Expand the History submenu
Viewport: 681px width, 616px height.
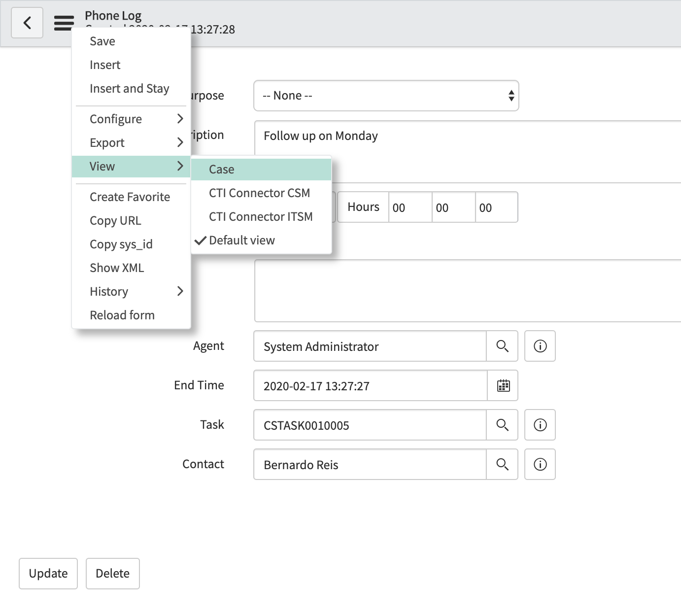tap(109, 291)
